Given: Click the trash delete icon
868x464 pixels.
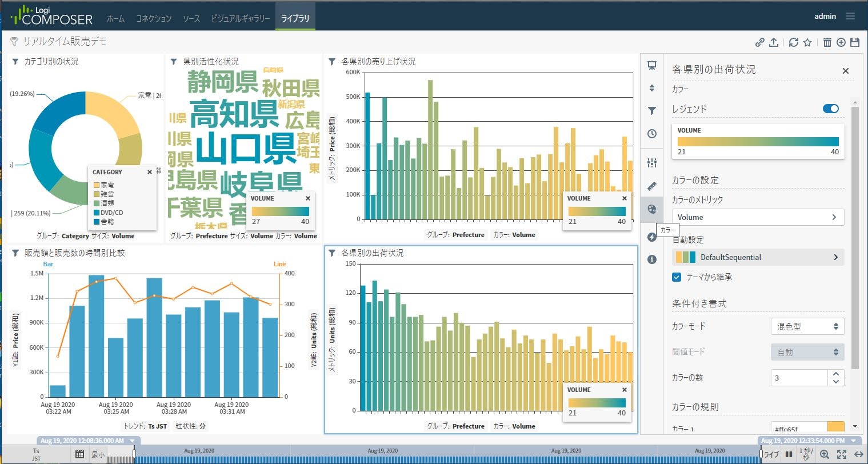Looking at the screenshot, I should tap(827, 42).
